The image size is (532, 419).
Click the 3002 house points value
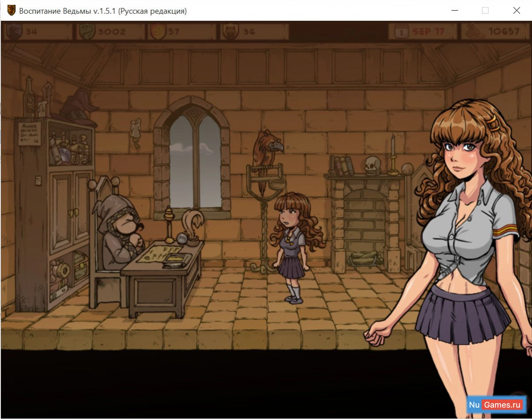pos(111,31)
